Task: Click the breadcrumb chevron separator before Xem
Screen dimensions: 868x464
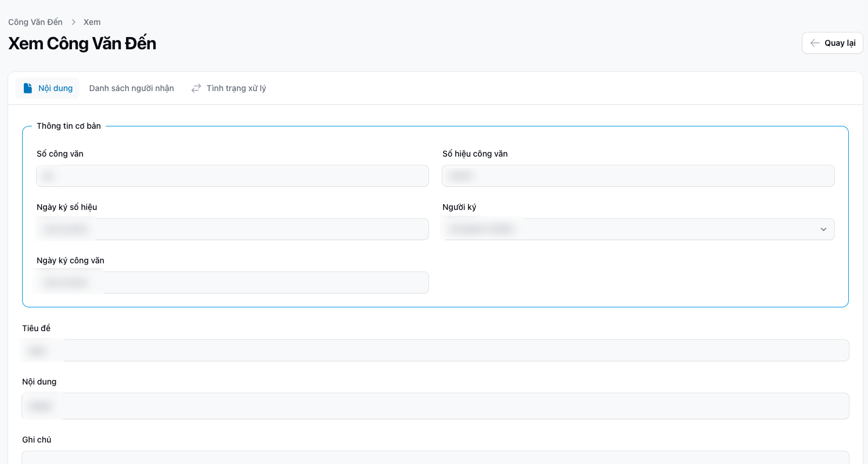Action: point(74,22)
